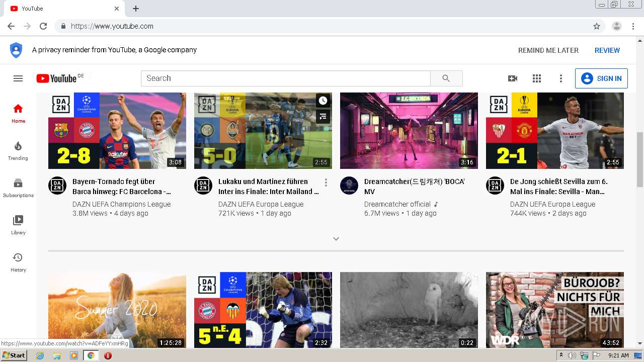The width and height of the screenshot is (644, 362).
Task: Open Dreamcatcher BOCA video thumbnail
Action: click(x=409, y=131)
